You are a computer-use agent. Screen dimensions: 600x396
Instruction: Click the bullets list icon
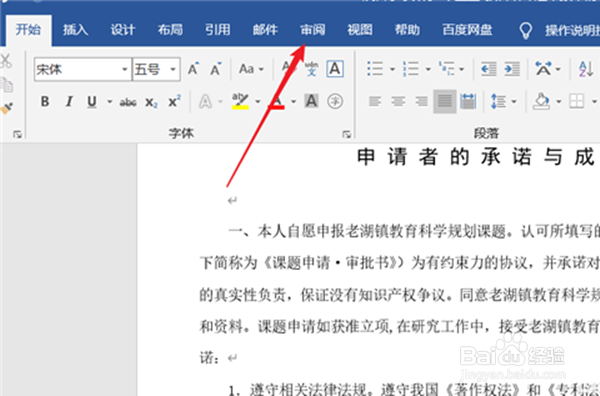[375, 69]
